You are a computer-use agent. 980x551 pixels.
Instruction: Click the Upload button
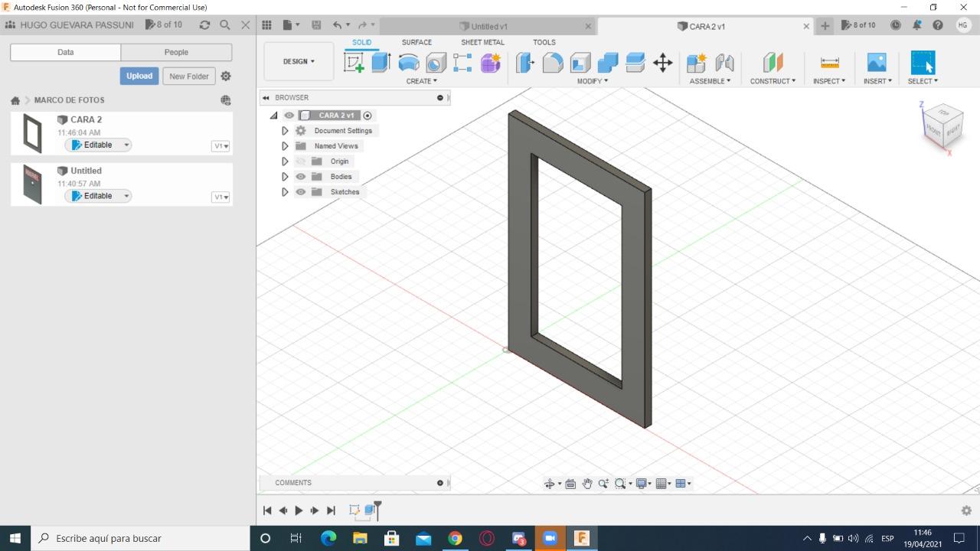tap(139, 77)
